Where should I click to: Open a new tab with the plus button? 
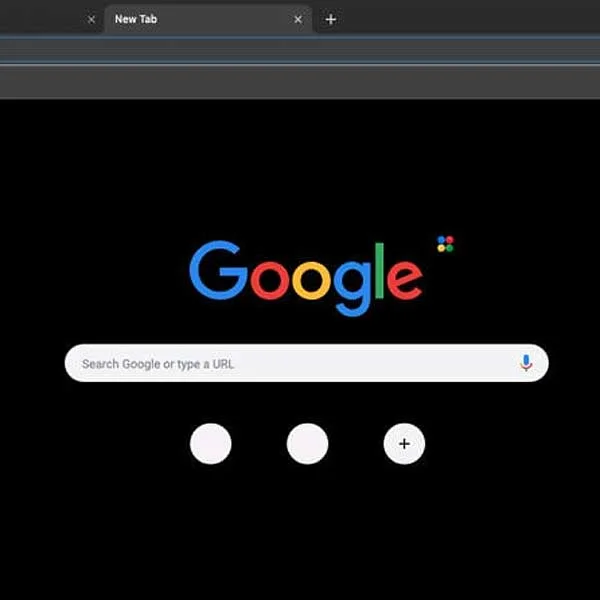pos(331,19)
